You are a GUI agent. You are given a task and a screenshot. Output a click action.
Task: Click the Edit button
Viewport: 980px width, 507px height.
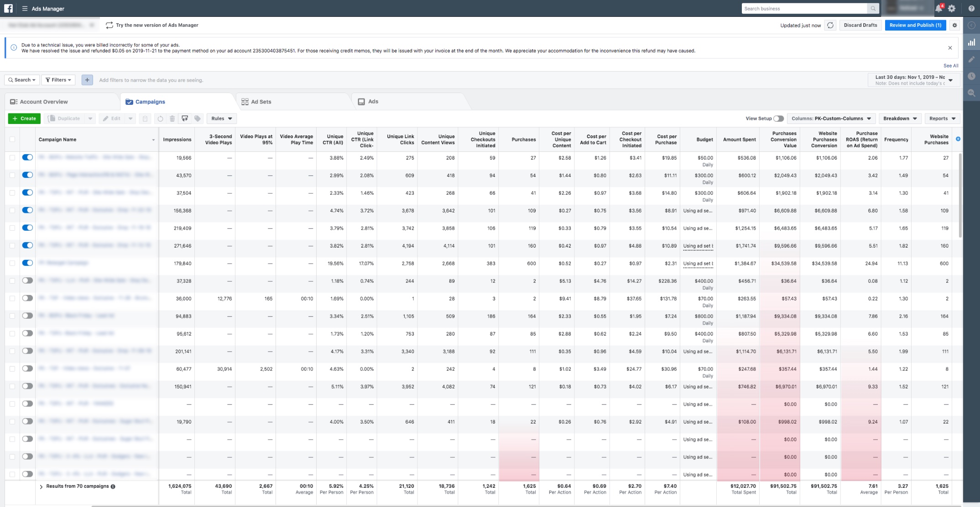click(112, 119)
